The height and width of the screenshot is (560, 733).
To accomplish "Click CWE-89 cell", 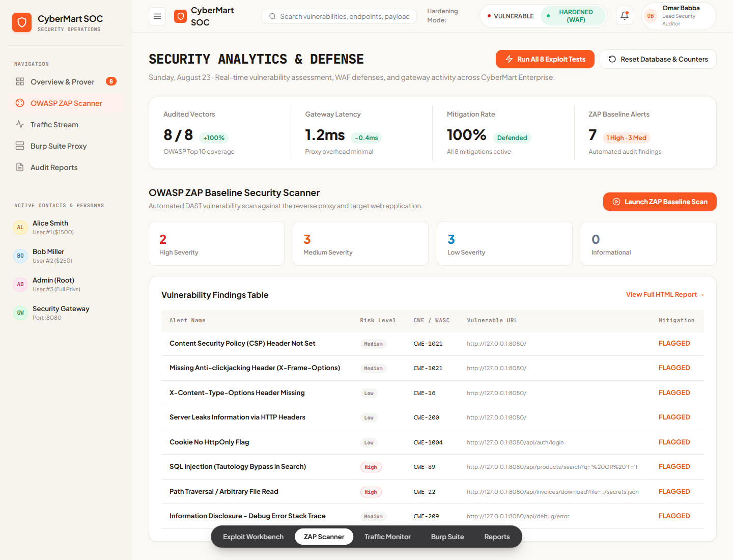I will click(x=425, y=467).
